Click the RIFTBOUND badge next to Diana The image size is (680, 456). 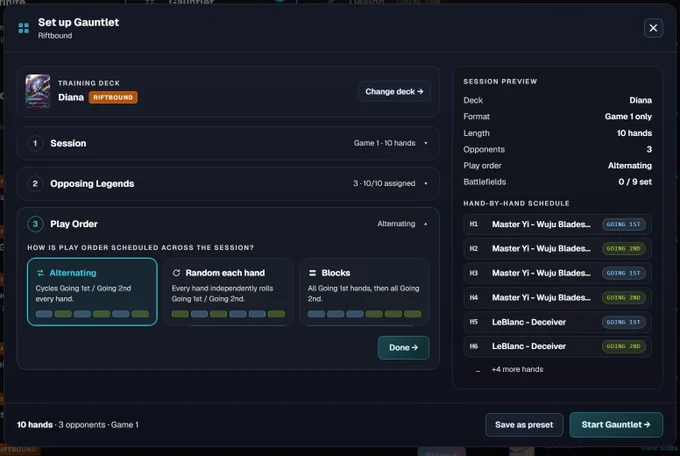coord(113,97)
